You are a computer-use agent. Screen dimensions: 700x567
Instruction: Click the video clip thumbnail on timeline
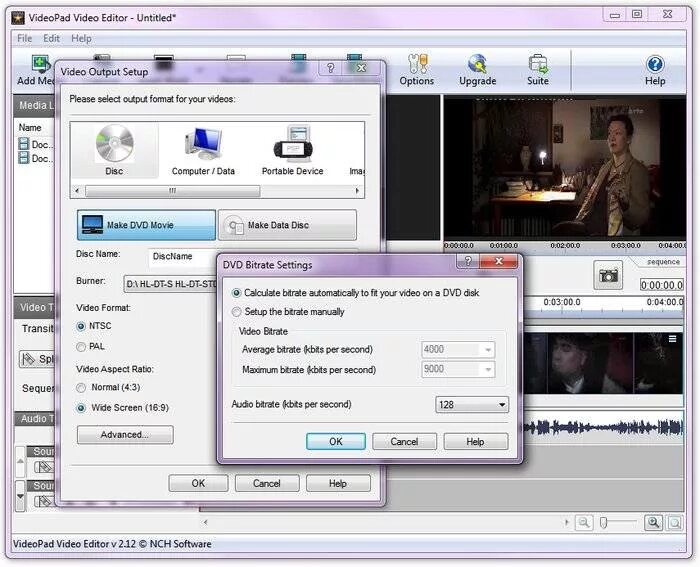click(603, 363)
